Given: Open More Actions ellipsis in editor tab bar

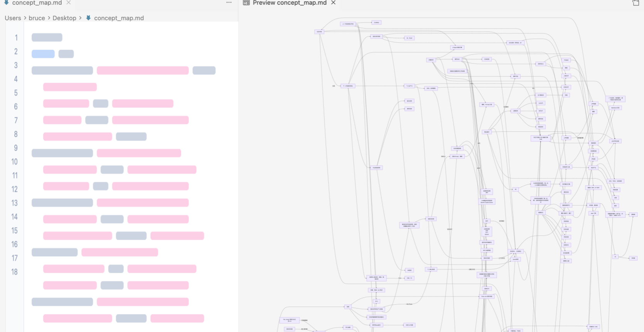Looking at the screenshot, I should pyautogui.click(x=229, y=3).
